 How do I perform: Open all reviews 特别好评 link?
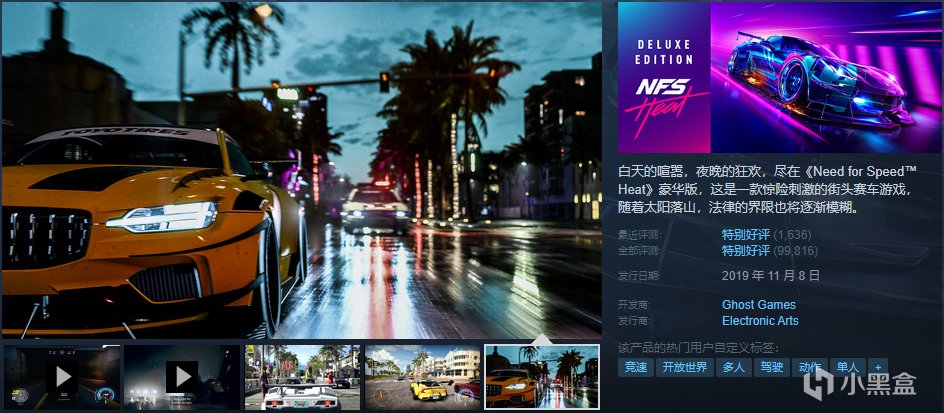tap(745, 250)
